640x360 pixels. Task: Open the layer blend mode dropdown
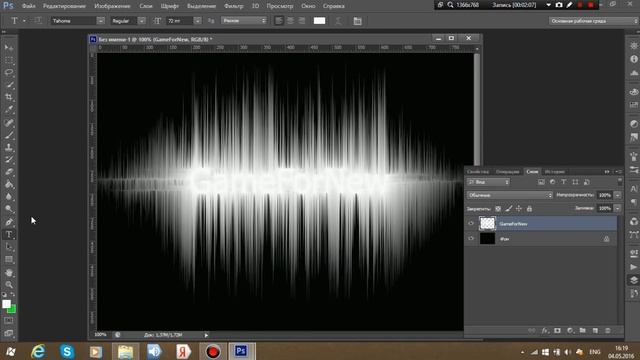point(509,195)
